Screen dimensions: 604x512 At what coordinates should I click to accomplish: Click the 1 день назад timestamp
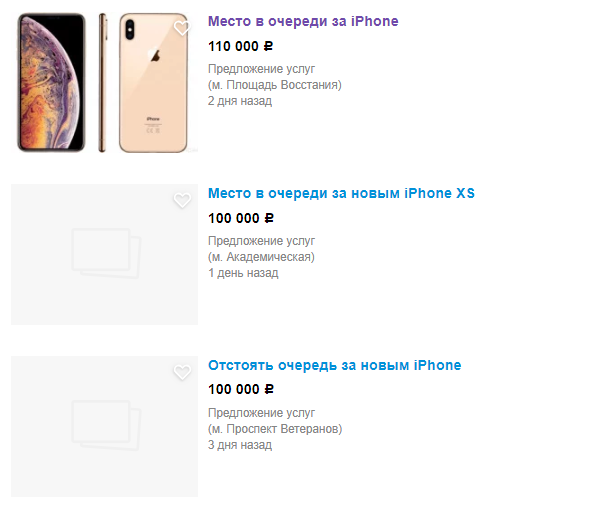[x=243, y=273]
